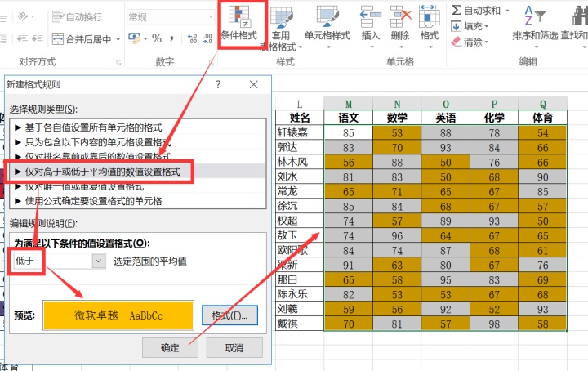Select rule 仅对唯一值或重复值设置格式

click(x=138, y=186)
